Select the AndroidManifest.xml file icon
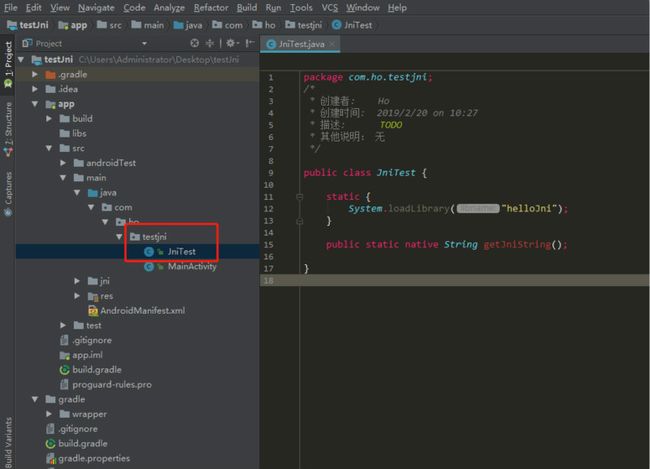Screen dimensions: 650x469 (x=93, y=311)
